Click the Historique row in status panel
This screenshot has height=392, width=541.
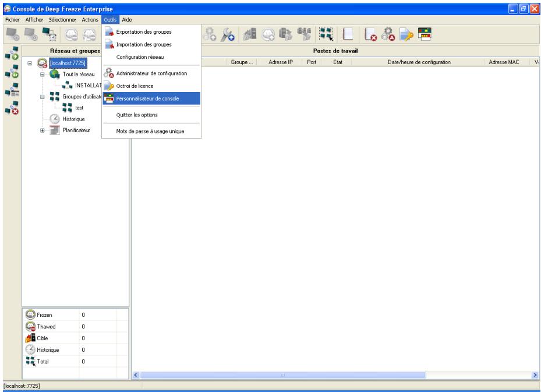point(76,349)
